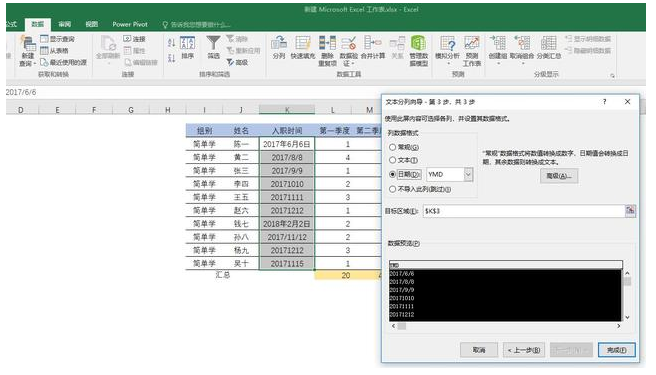Click the Advanced filter (高级) icon
Screen dimensions: 656x375
click(x=230, y=62)
